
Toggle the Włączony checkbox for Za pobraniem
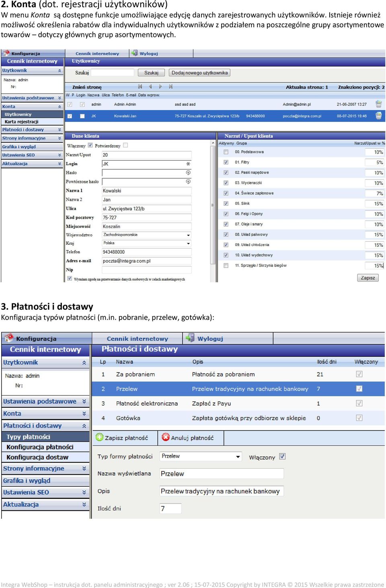coord(359,374)
